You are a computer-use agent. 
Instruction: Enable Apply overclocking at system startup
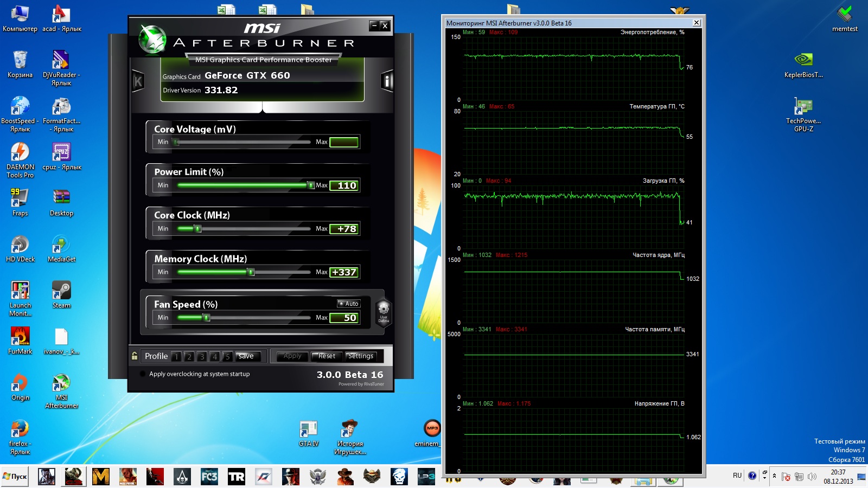[x=143, y=374]
